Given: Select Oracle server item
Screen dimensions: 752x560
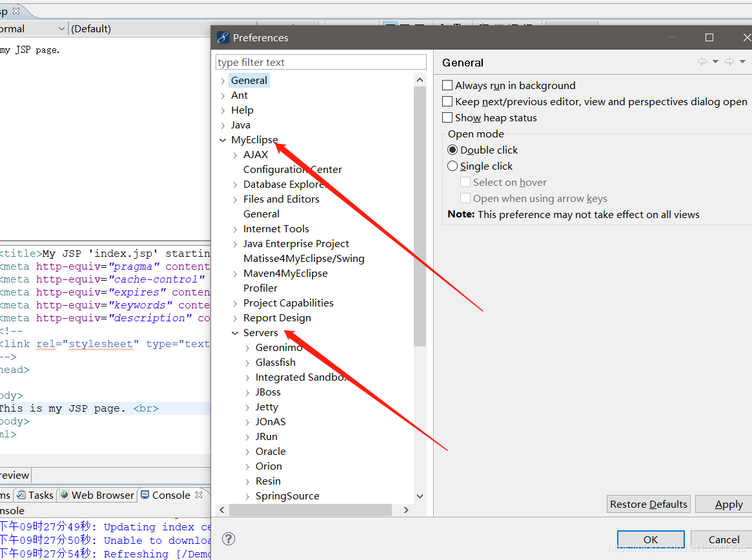Looking at the screenshot, I should [270, 452].
